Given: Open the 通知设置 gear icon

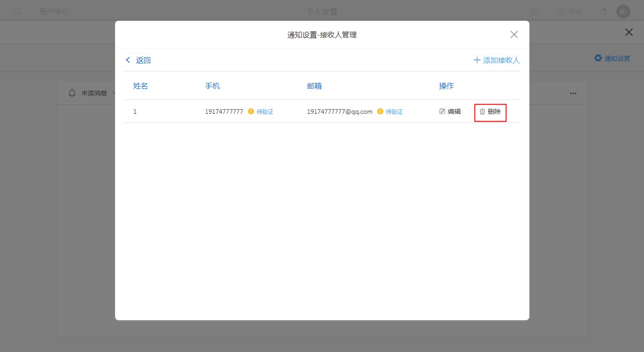Looking at the screenshot, I should [598, 58].
